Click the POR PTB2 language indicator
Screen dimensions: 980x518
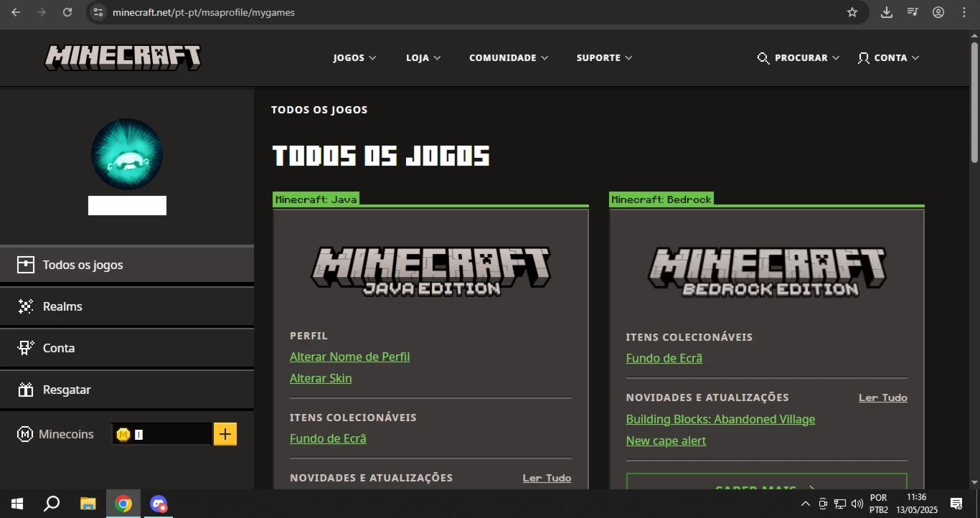click(879, 504)
